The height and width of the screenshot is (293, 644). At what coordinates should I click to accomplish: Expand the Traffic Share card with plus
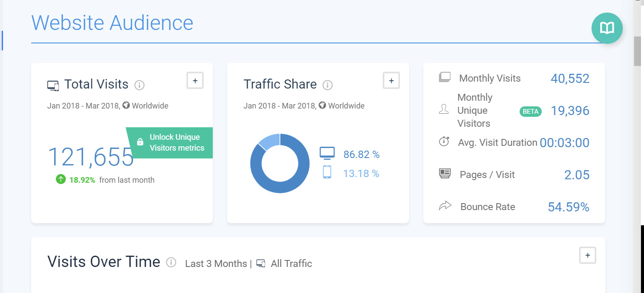[x=391, y=81]
